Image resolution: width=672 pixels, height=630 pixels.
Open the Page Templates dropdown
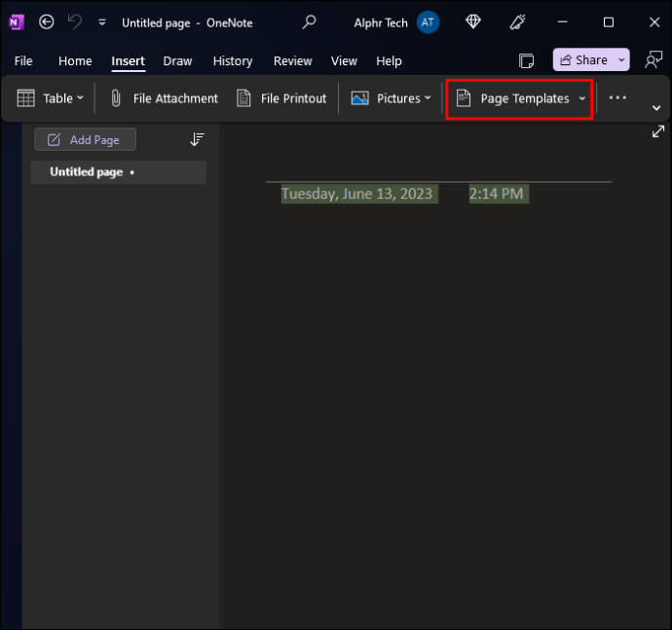[519, 99]
